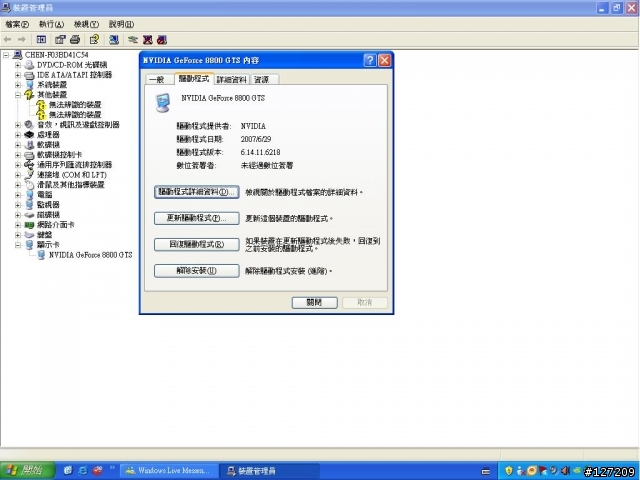This screenshot has width=640, height=480.
Task: Switch to the 詳細資料 tab
Action: (231, 80)
